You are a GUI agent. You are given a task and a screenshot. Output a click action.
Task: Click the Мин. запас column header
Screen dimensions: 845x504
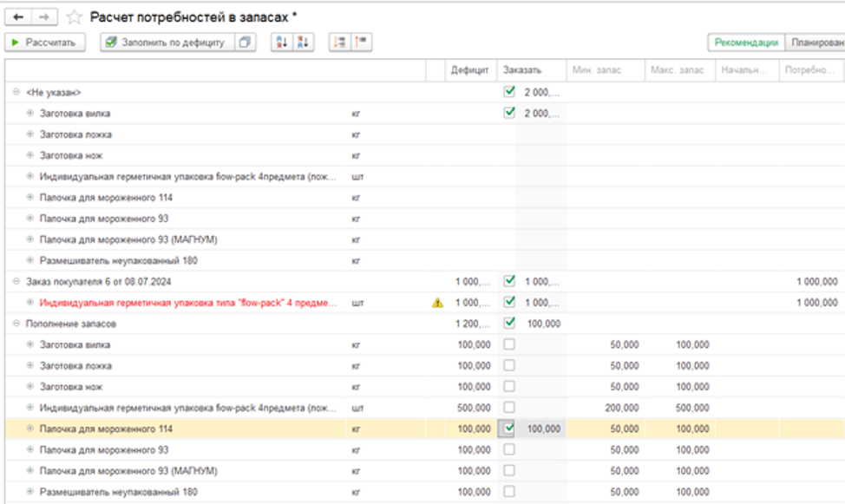pyautogui.click(x=606, y=70)
